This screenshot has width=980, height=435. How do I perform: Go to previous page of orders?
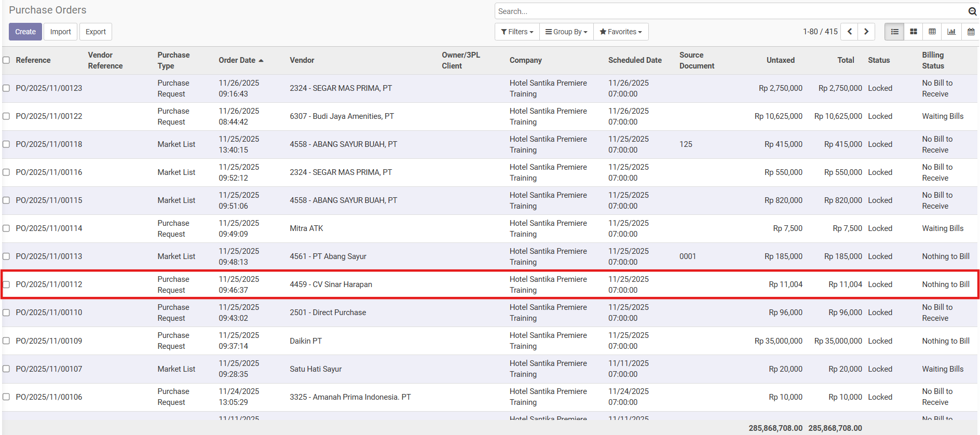[849, 32]
